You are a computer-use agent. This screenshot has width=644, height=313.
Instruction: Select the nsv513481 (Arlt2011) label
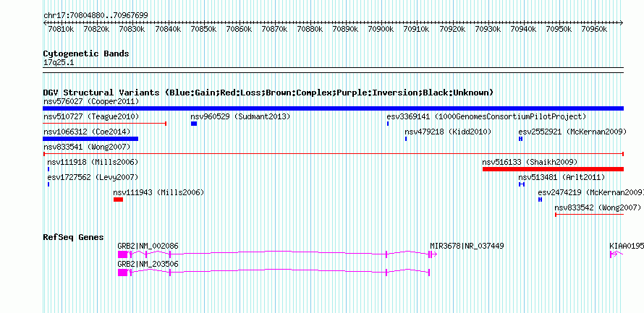tap(562, 177)
